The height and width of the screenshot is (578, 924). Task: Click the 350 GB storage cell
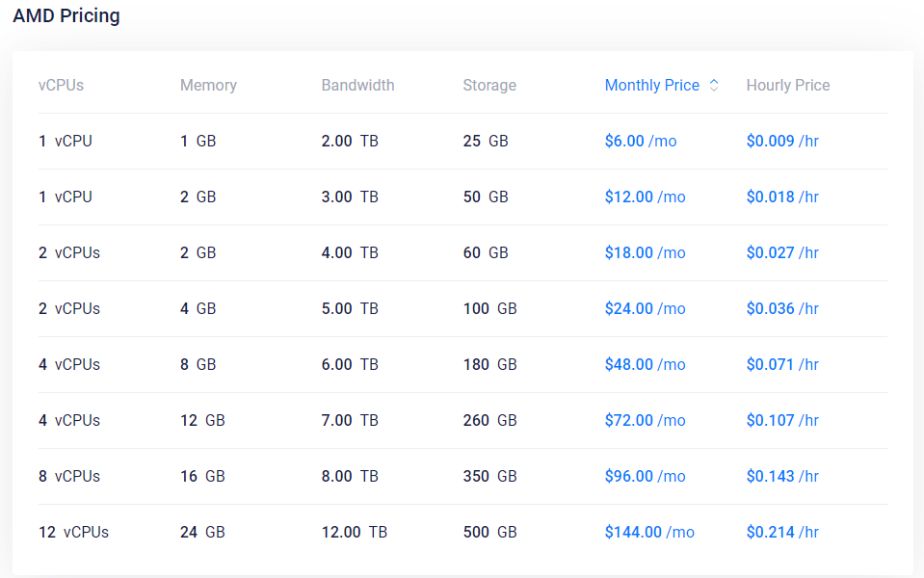click(x=490, y=476)
